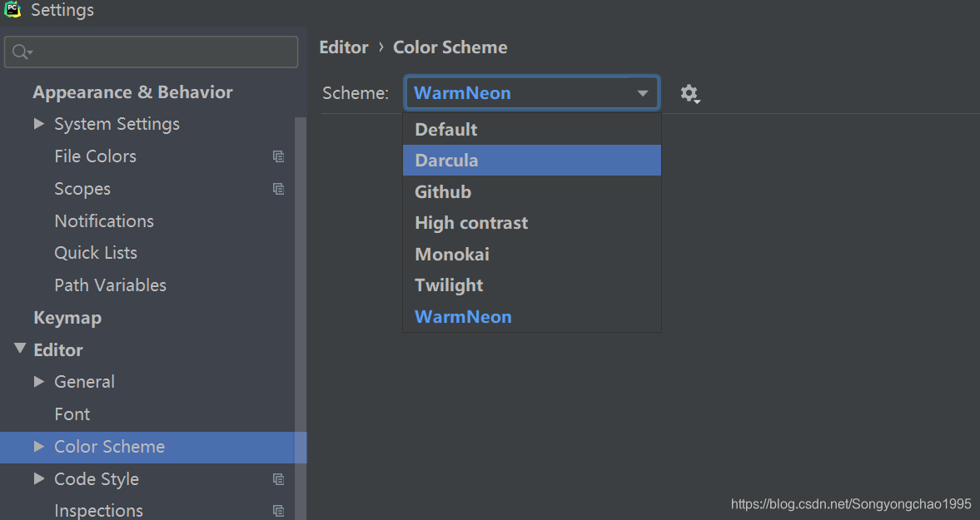
Task: Click the settings tree vertical scrollbar
Action: (x=301, y=319)
